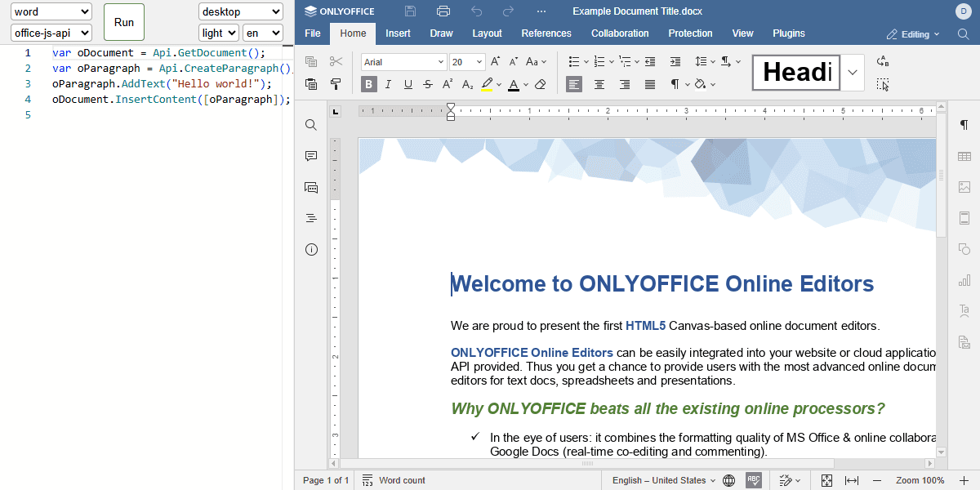Click the Editing mode button
The width and height of the screenshot is (980, 490).
click(913, 34)
